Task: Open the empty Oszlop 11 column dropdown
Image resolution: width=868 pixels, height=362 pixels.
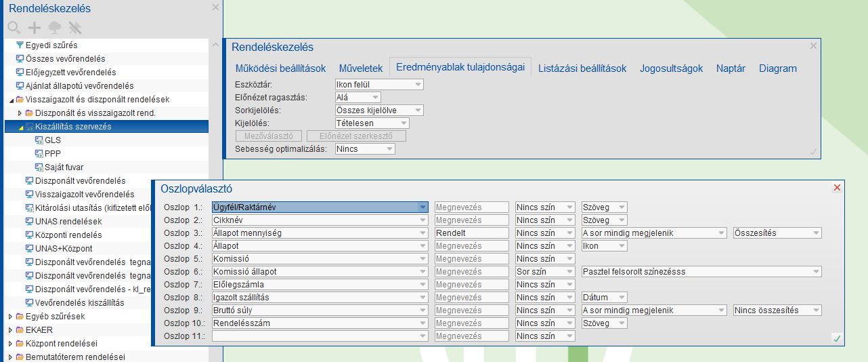Action: pyautogui.click(x=320, y=336)
